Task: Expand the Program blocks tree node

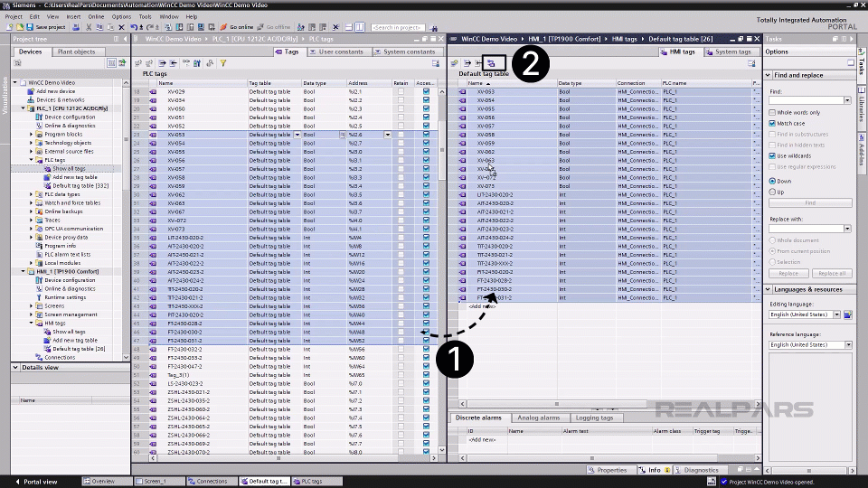Action: pyautogui.click(x=31, y=135)
